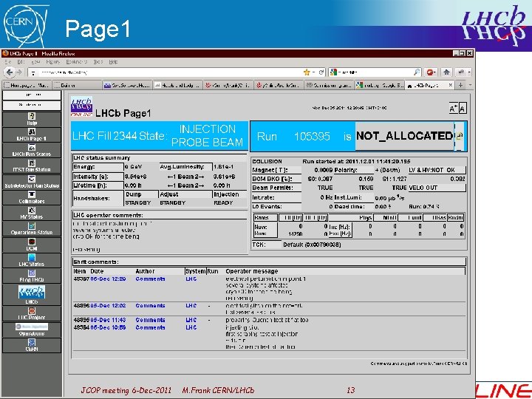Click inside the URL address field

[x=170, y=72]
